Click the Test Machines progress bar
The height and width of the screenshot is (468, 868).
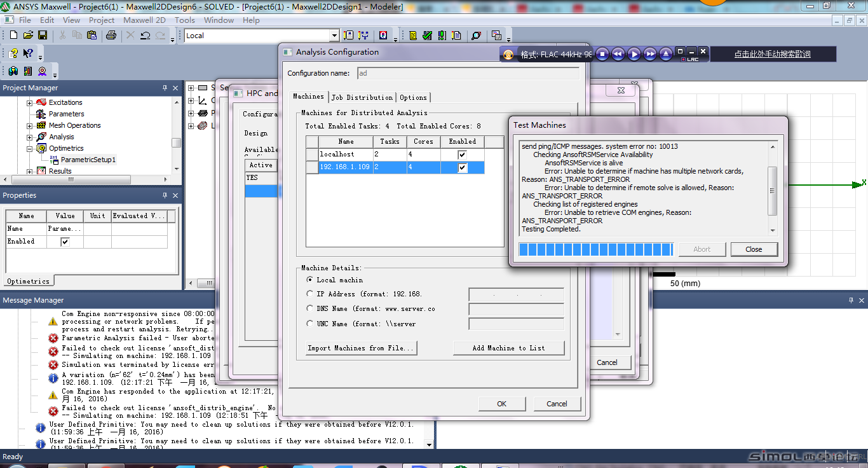(x=596, y=249)
